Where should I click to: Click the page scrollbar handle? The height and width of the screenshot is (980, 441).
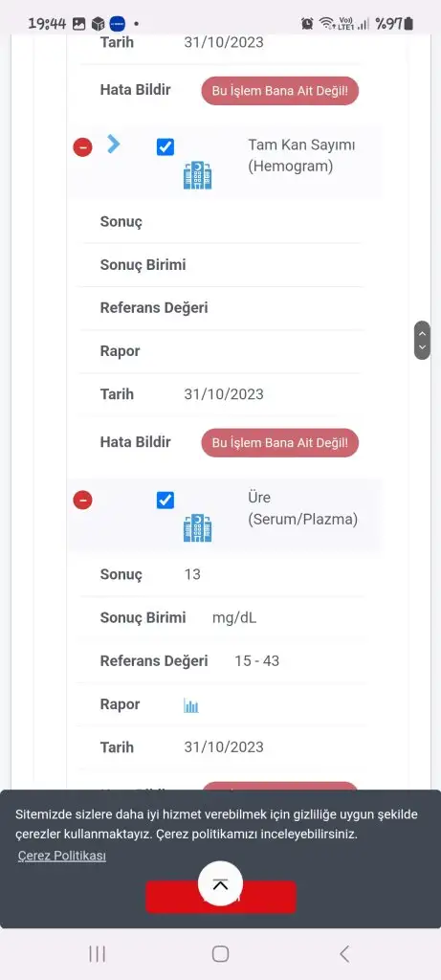click(x=422, y=340)
